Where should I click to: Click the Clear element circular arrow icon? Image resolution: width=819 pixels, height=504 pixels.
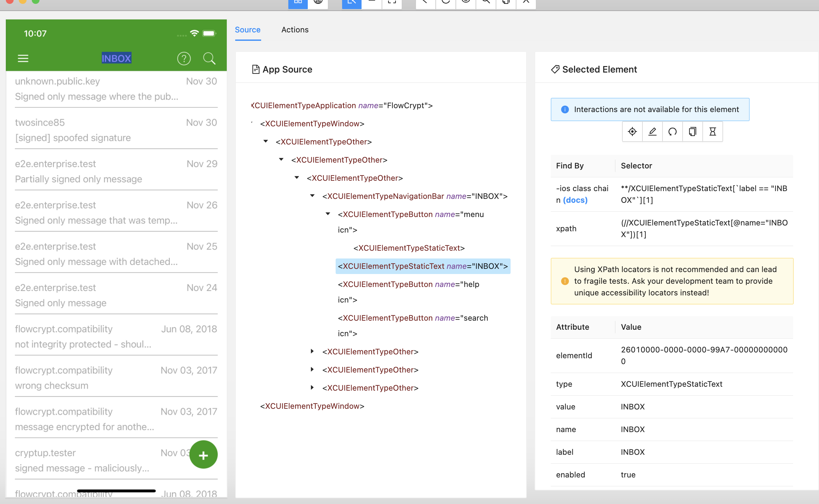[672, 132]
